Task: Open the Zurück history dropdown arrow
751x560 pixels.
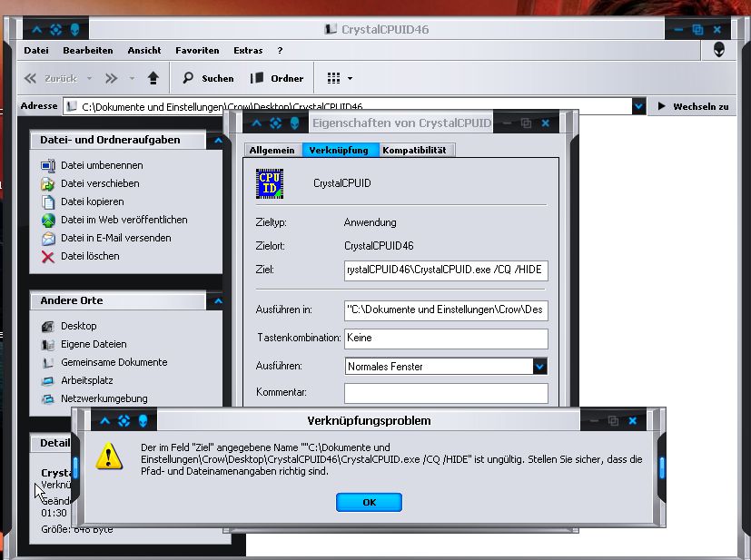Action: pos(89,78)
